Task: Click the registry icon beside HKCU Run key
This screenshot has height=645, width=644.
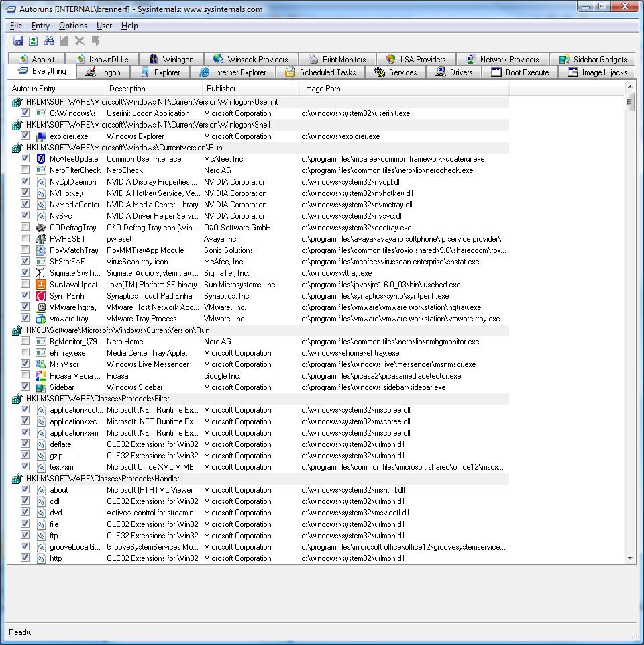Action: point(17,330)
